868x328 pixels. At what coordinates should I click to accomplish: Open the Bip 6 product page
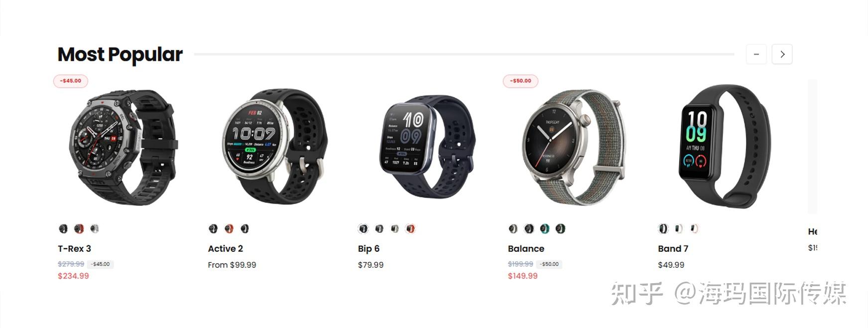[369, 249]
